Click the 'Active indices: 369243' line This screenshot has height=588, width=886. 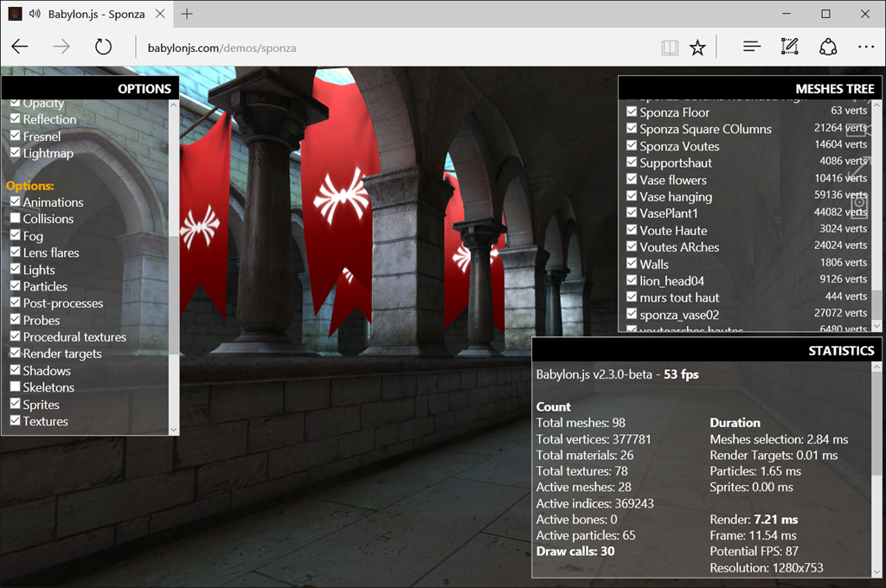click(x=595, y=503)
